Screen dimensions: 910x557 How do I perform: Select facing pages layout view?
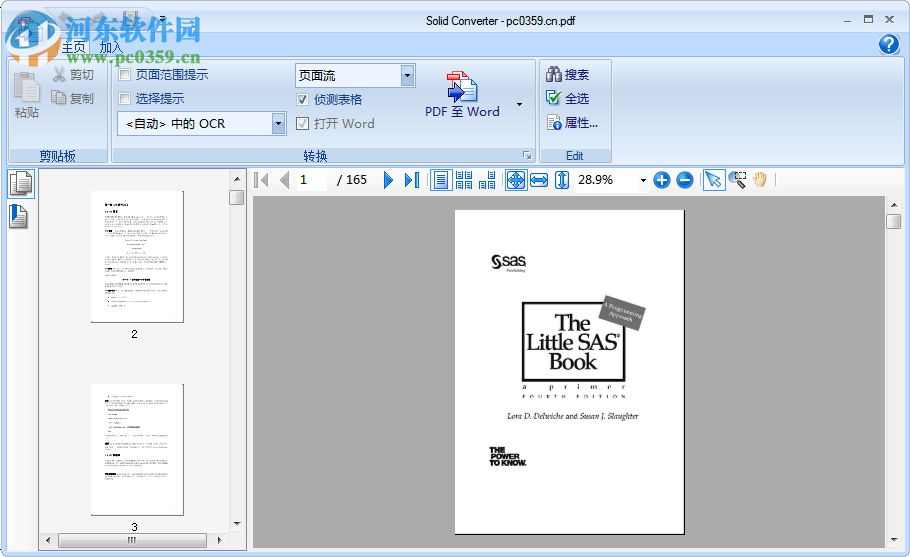(487, 180)
